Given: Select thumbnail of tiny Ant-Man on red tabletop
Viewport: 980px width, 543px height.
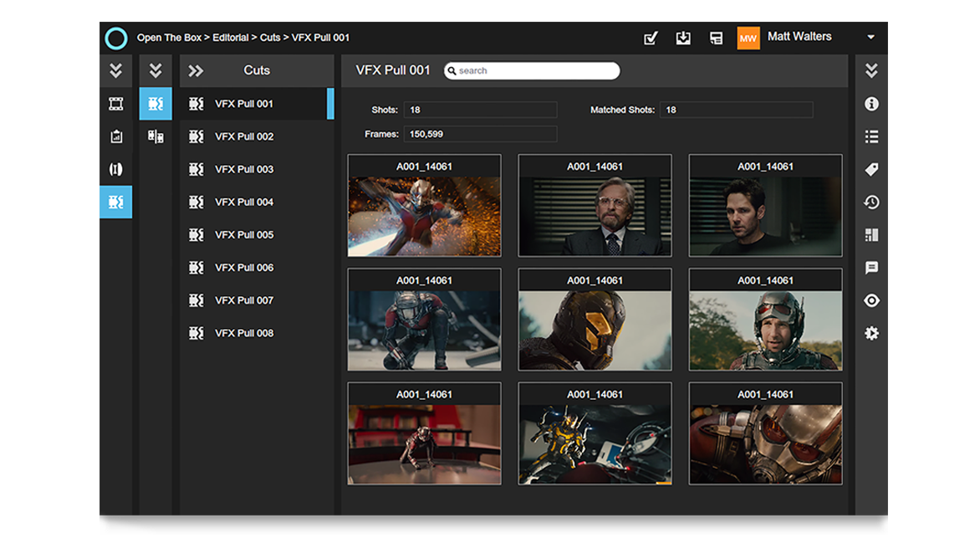Looking at the screenshot, I should click(x=425, y=433).
